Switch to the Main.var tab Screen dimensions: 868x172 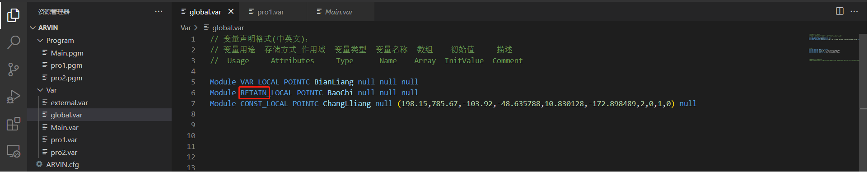click(339, 12)
